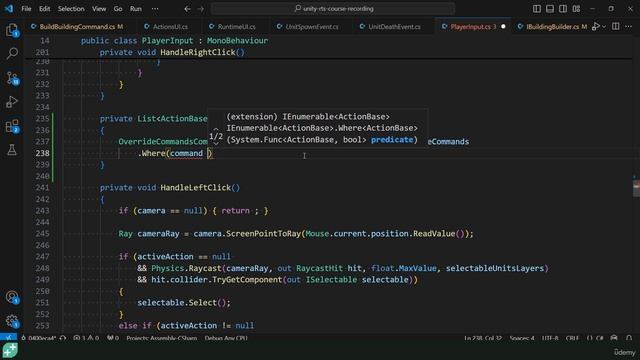Go back with the left arrow
This screenshot has width=640, height=360.
pos(187,9)
